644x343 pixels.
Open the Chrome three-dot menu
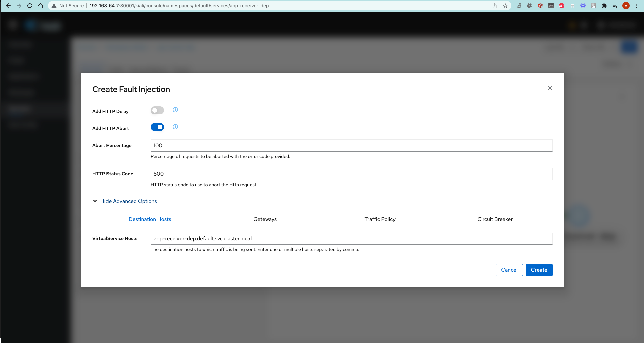637,6
